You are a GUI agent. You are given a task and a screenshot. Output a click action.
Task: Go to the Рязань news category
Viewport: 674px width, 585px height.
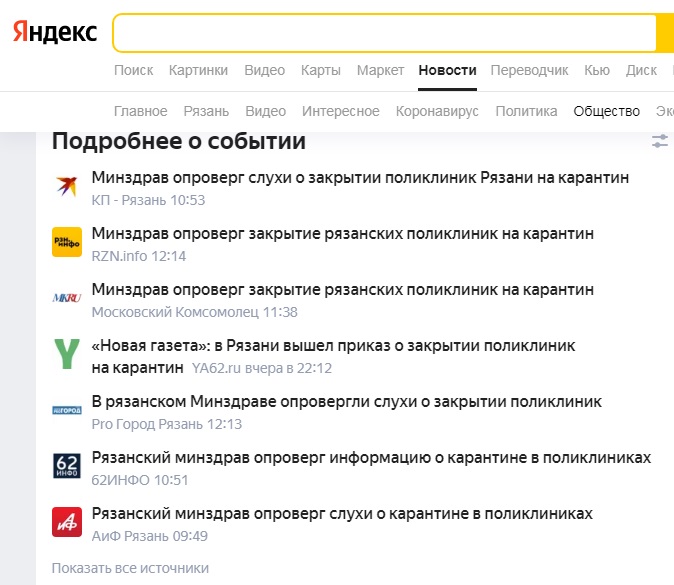[x=206, y=111]
